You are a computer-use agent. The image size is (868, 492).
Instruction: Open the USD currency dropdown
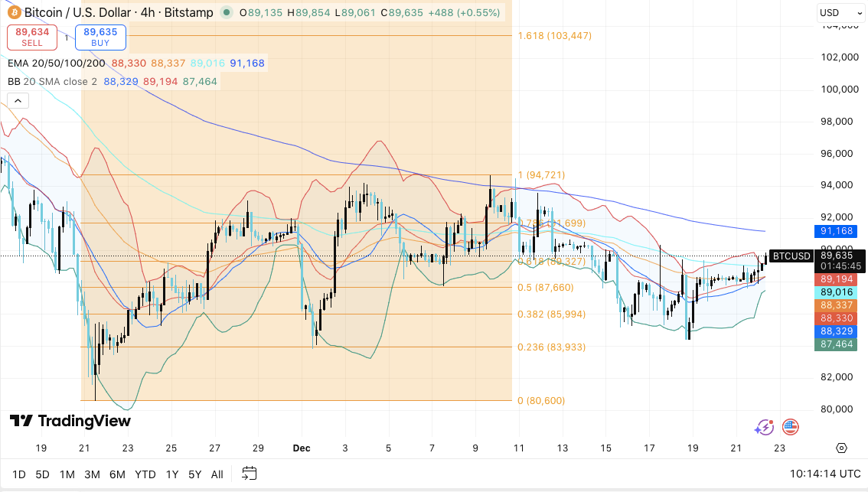(x=837, y=13)
